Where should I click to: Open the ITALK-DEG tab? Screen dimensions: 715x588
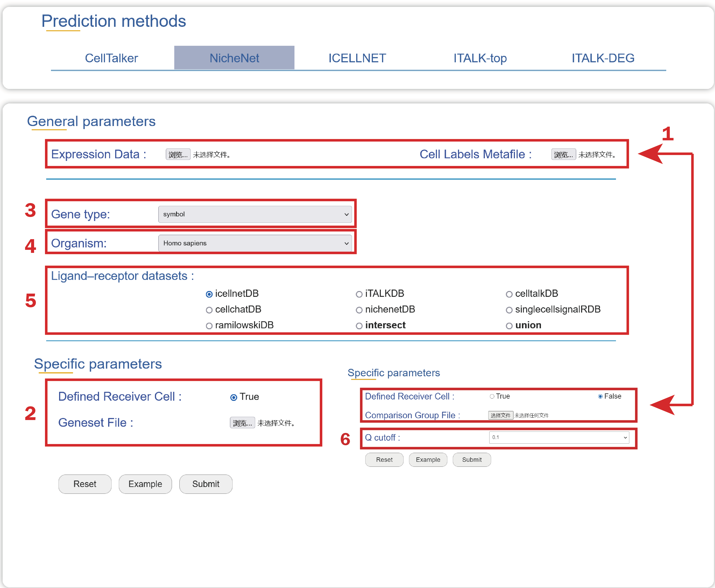602,58
